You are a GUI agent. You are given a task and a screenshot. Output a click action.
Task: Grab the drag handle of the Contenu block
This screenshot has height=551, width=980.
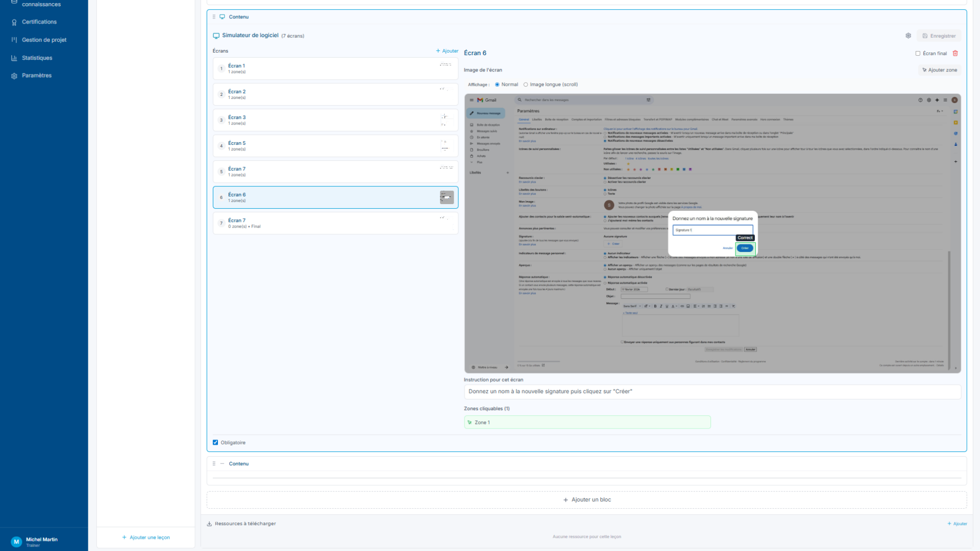coord(213,16)
